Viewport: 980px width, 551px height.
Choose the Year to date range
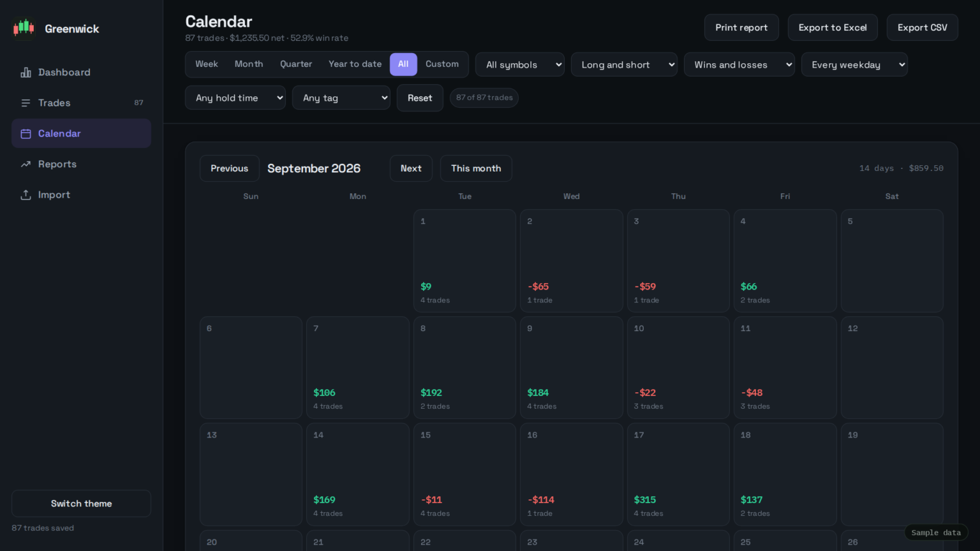[355, 64]
